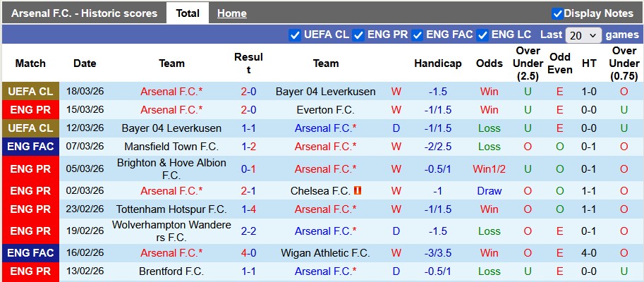Open Mansfield Town F.C. team page

171,147
